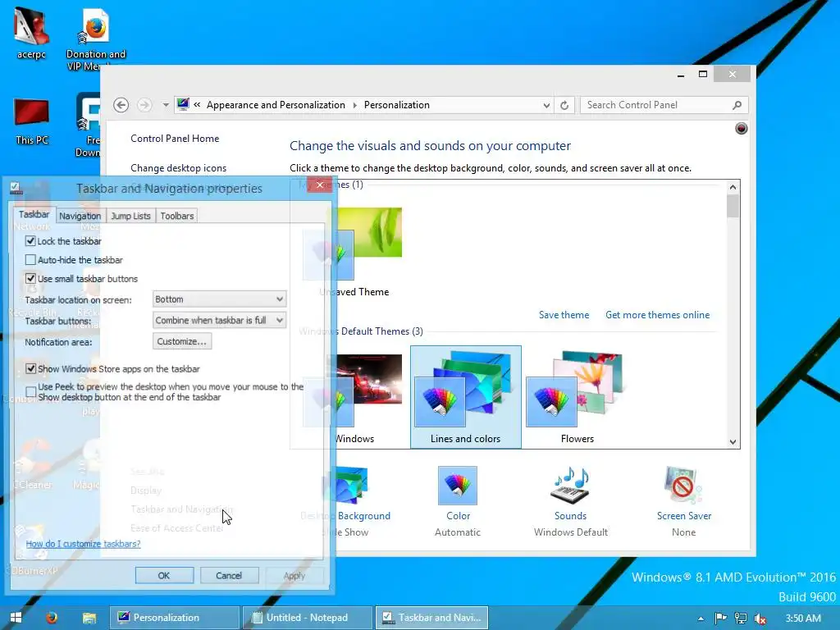Toggle Show Windows Store apps on taskbar
This screenshot has width=840, height=630.
coord(30,368)
